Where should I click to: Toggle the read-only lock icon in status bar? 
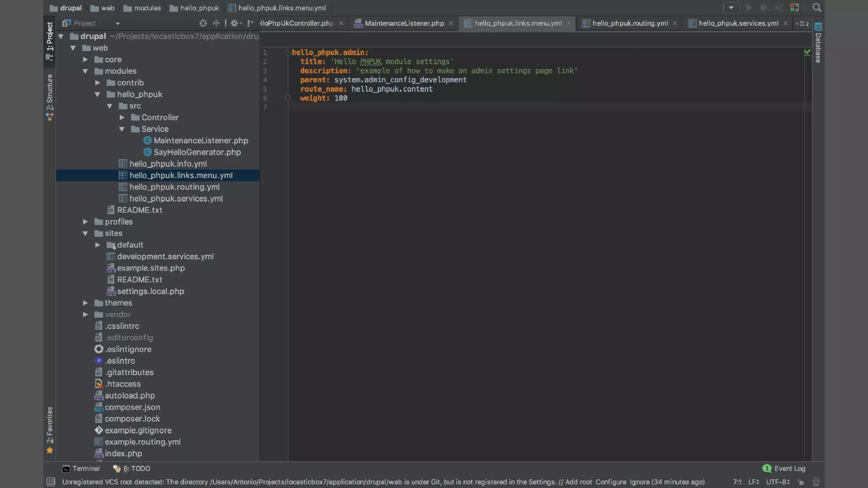coord(801,482)
